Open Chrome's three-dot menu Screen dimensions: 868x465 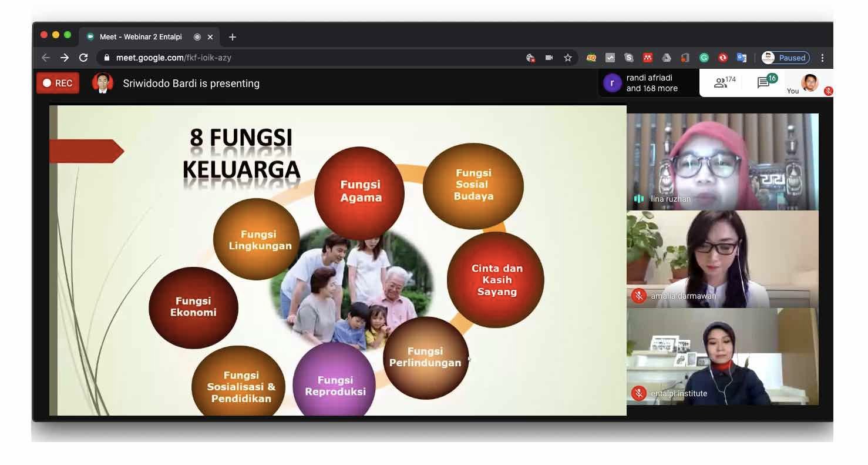point(822,58)
